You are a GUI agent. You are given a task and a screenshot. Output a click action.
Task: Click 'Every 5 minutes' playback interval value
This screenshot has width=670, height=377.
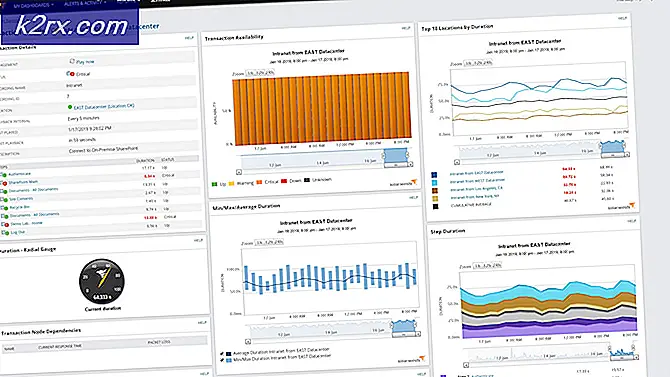coord(84,118)
